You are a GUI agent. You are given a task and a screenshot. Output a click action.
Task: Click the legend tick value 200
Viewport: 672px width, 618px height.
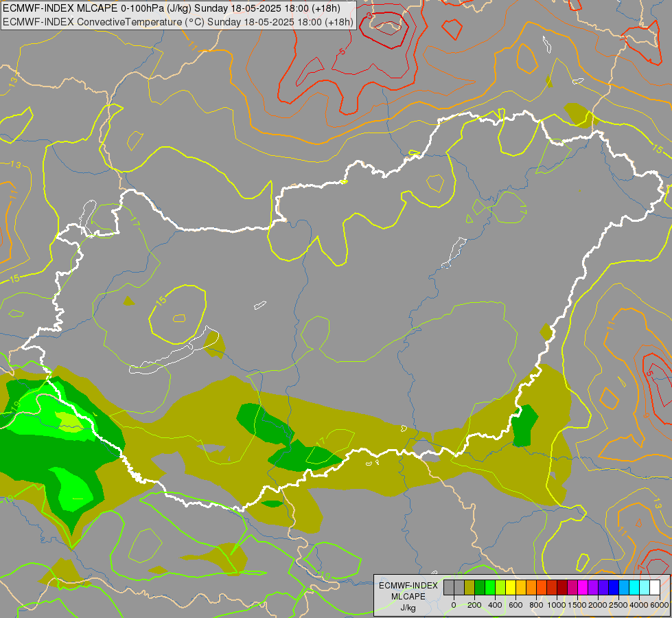474,605
